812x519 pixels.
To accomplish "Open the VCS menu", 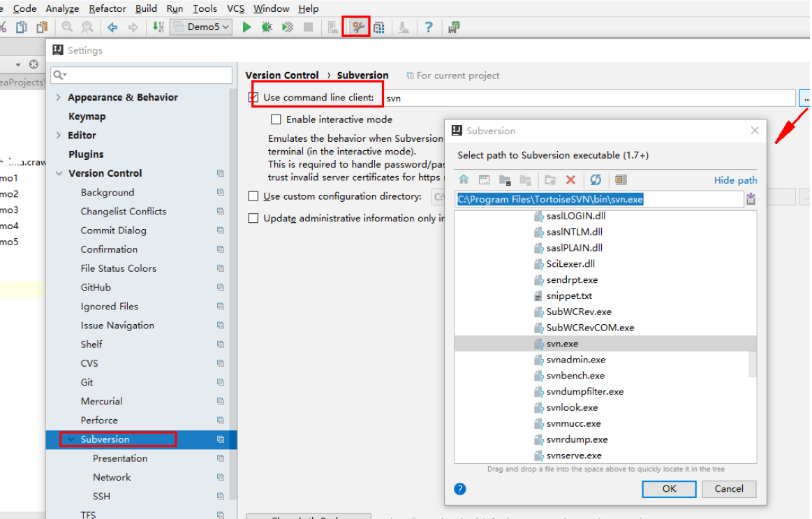I will [235, 8].
